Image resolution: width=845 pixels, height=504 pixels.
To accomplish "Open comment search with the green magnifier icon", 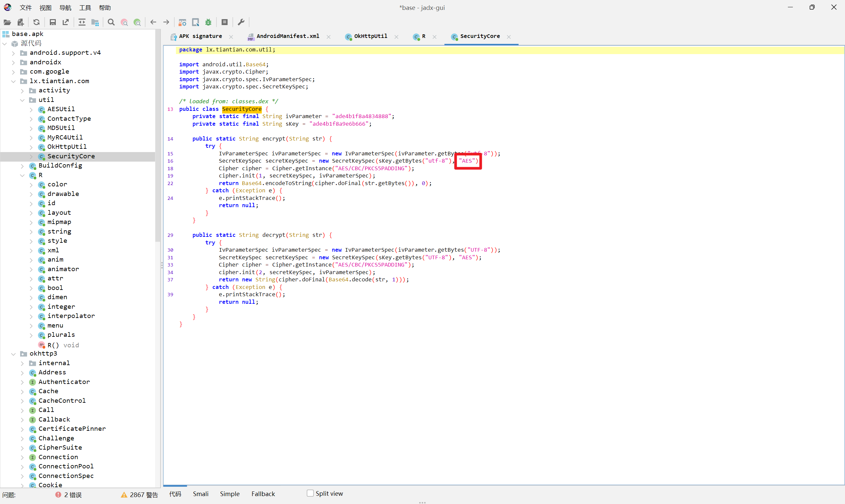I will point(137,22).
